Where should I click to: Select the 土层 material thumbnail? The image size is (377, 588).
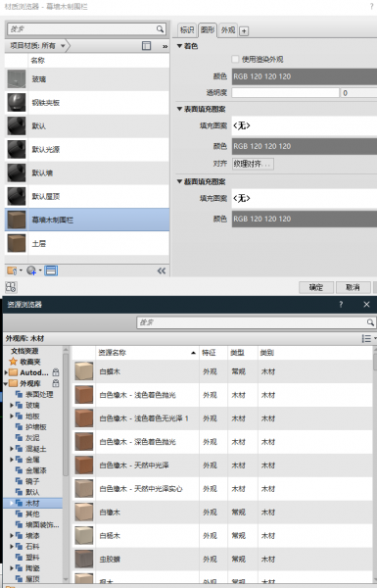(x=17, y=243)
